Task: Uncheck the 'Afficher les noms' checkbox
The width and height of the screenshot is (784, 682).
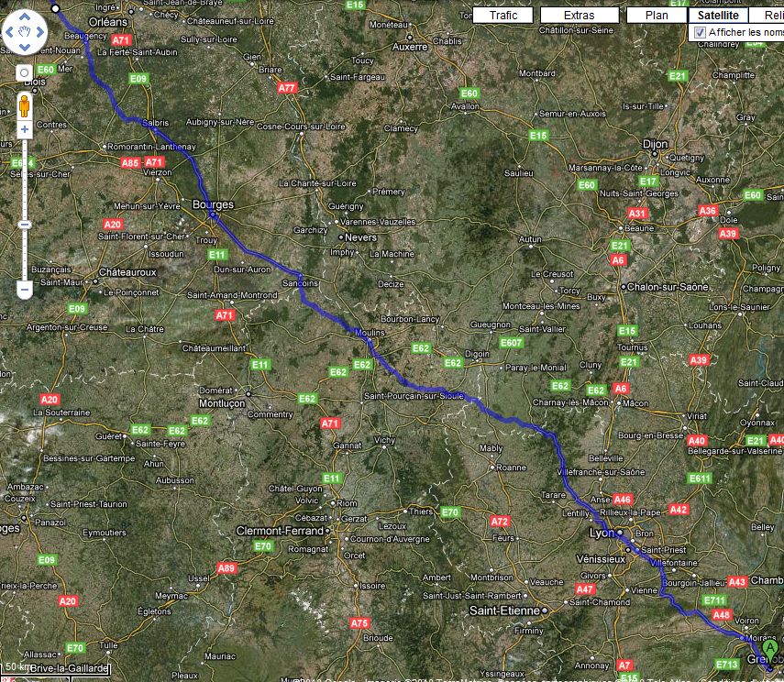Action: pos(701,32)
